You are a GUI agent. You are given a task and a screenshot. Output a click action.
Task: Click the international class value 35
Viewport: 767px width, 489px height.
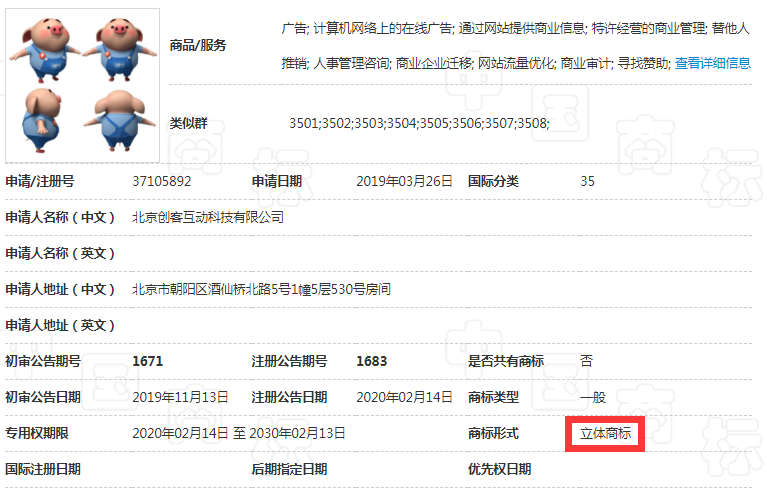tap(587, 181)
